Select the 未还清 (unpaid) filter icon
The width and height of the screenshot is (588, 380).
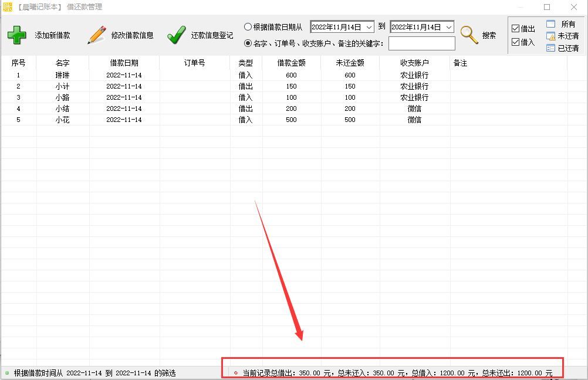pyautogui.click(x=550, y=36)
